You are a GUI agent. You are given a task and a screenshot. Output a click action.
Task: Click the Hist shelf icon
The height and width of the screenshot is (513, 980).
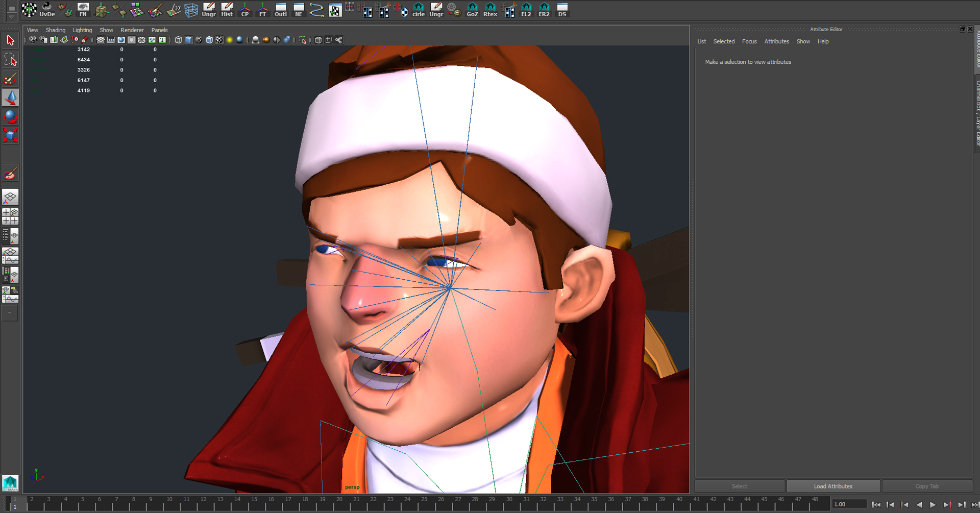coord(227,10)
